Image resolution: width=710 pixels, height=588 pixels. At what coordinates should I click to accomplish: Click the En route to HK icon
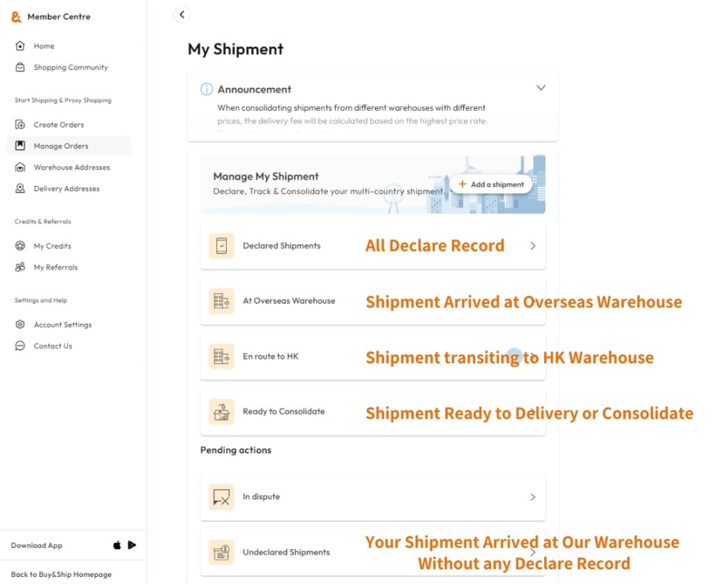click(x=221, y=356)
